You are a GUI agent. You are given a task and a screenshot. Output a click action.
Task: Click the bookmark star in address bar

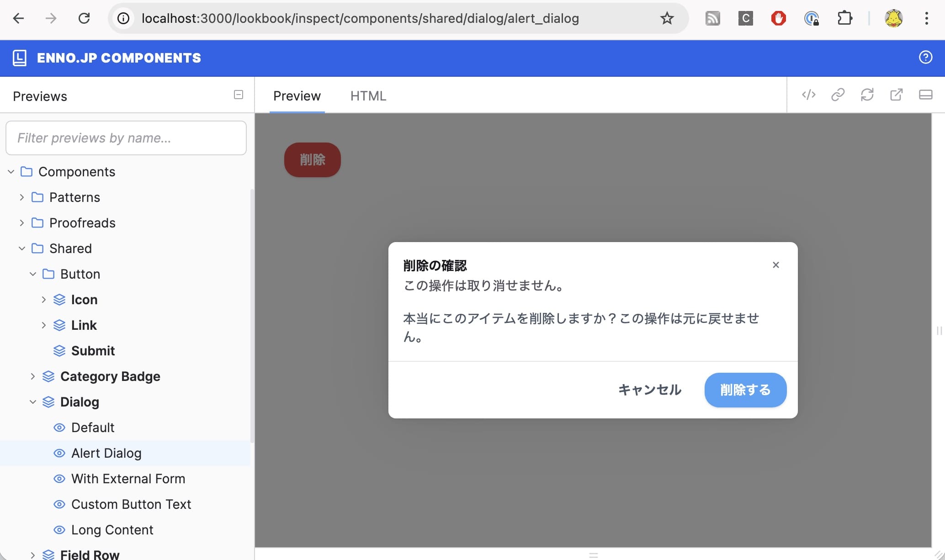(x=667, y=18)
